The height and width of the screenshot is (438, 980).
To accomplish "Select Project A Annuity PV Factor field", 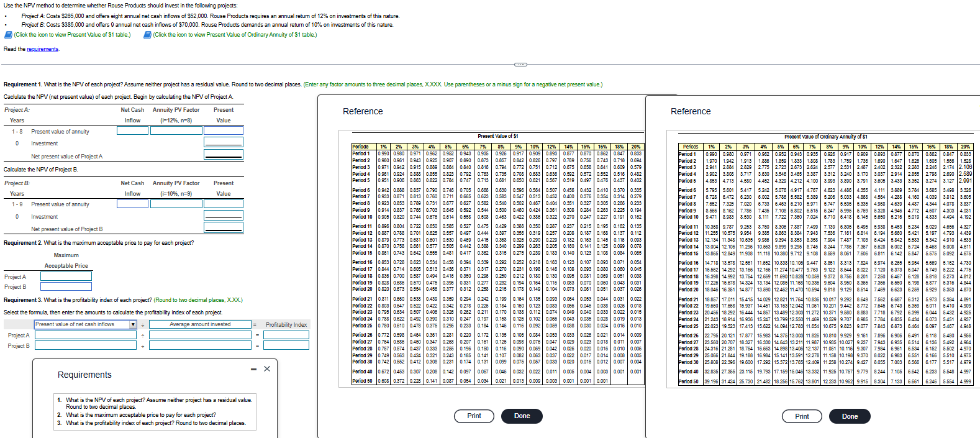I will [x=176, y=131].
